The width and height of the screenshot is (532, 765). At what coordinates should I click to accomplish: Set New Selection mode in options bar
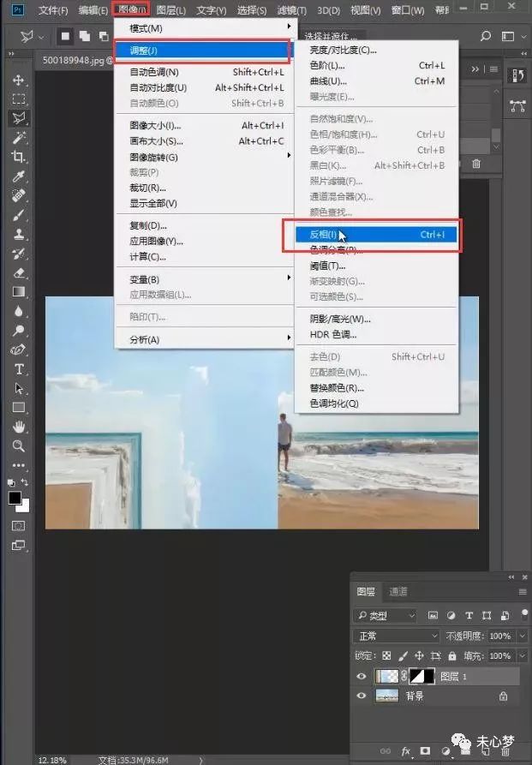tap(65, 36)
